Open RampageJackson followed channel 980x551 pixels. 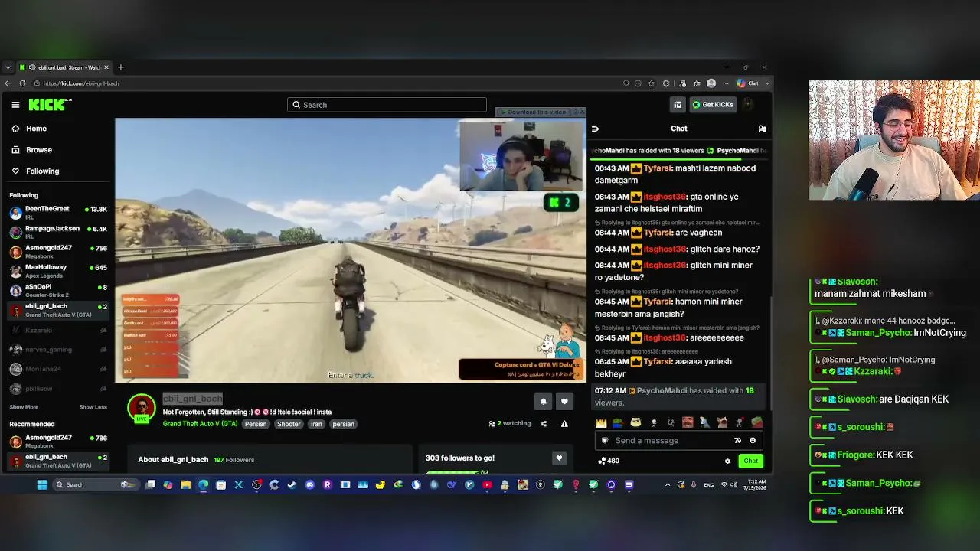click(x=57, y=232)
